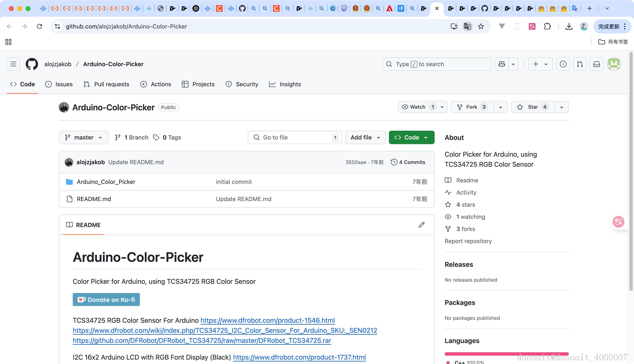Edit README with the pencil icon
The image size is (634, 364).
point(422,225)
